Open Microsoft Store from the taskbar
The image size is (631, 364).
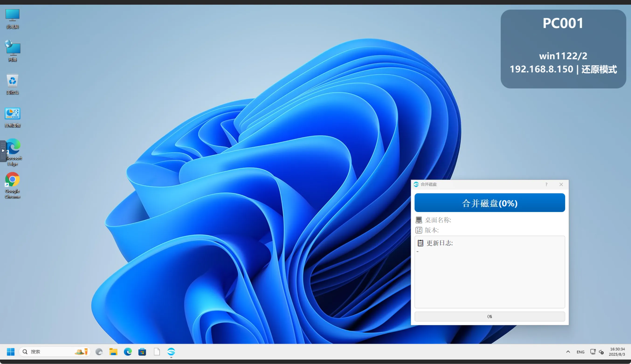(x=142, y=352)
